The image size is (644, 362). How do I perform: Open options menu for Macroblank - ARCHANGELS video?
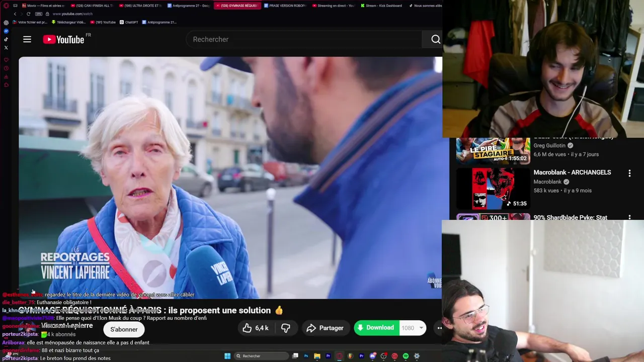click(x=629, y=173)
